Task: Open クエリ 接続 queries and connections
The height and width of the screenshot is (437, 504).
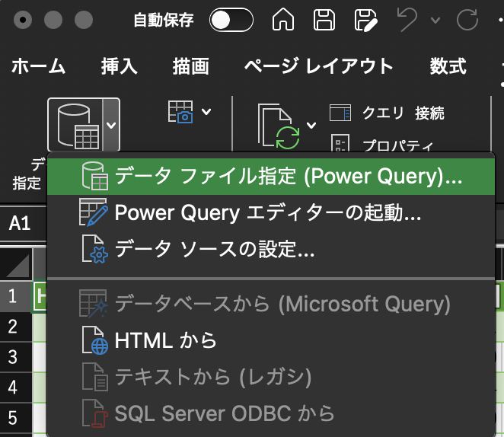Action: [387, 113]
